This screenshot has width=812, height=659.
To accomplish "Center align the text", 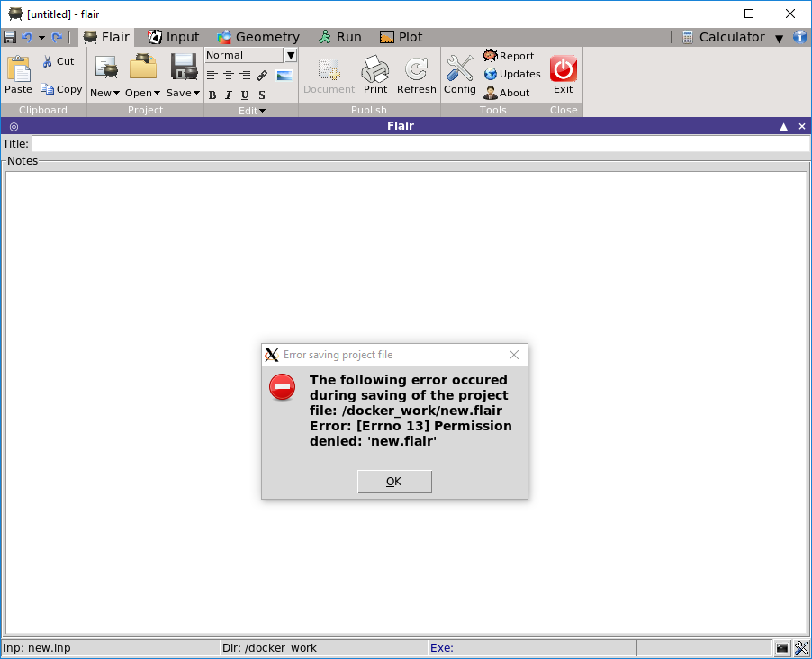I will coord(229,76).
